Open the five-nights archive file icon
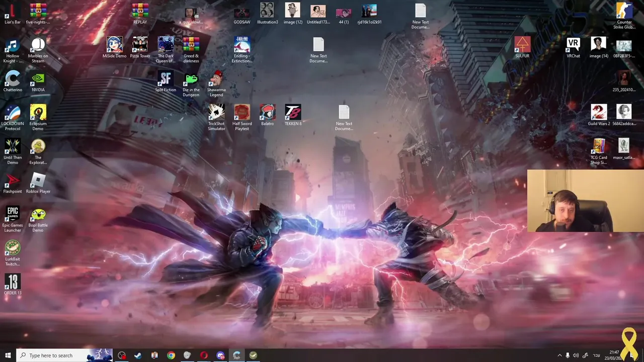The width and height of the screenshot is (644, 362). coord(38,14)
